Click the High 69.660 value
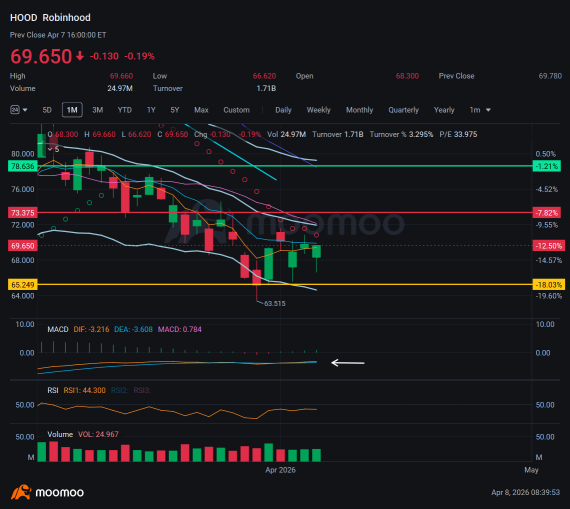This screenshot has height=509, width=570. tap(121, 76)
